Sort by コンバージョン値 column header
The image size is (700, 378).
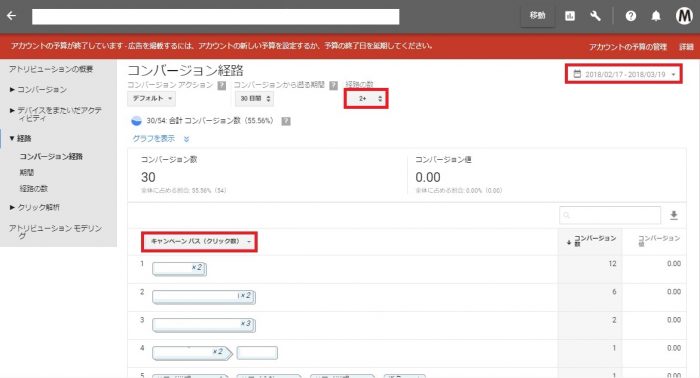[658, 241]
